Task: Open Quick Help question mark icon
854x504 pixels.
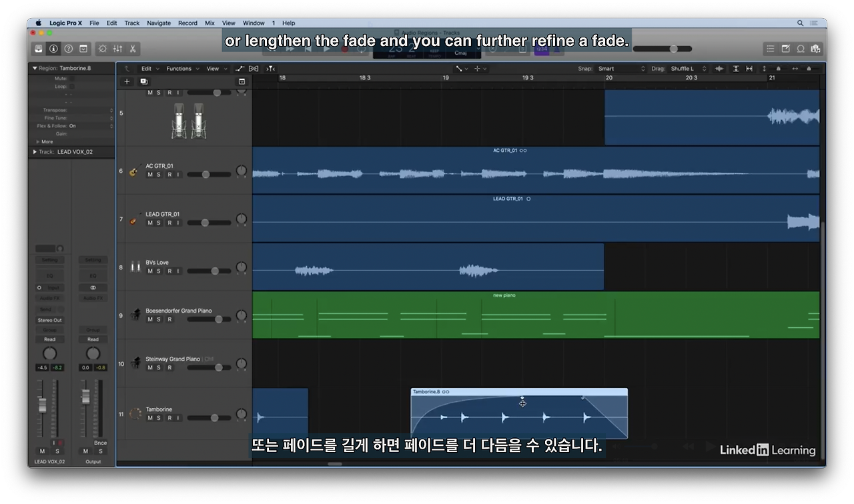Action: (69, 49)
